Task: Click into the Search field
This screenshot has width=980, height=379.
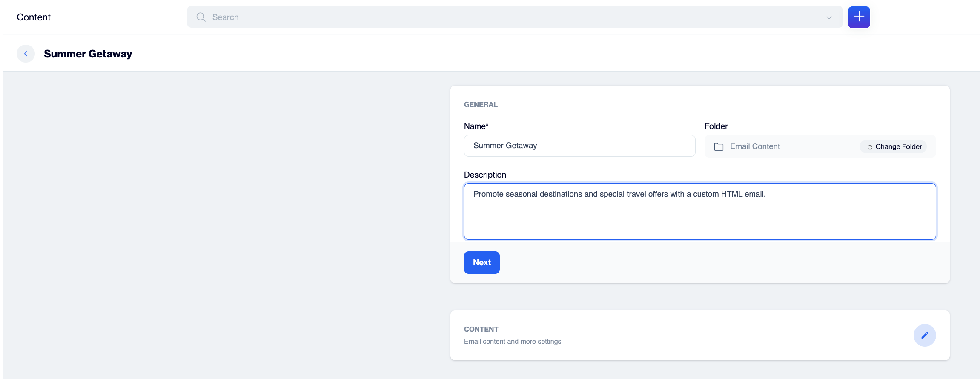Action: click(x=515, y=17)
